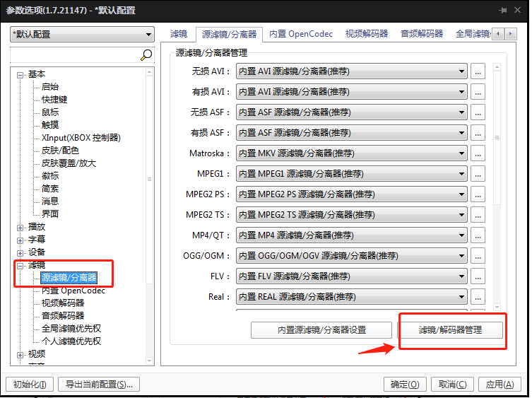Click the browse button next to MP4/QT
Screen dimensions: 532x398
point(478,235)
